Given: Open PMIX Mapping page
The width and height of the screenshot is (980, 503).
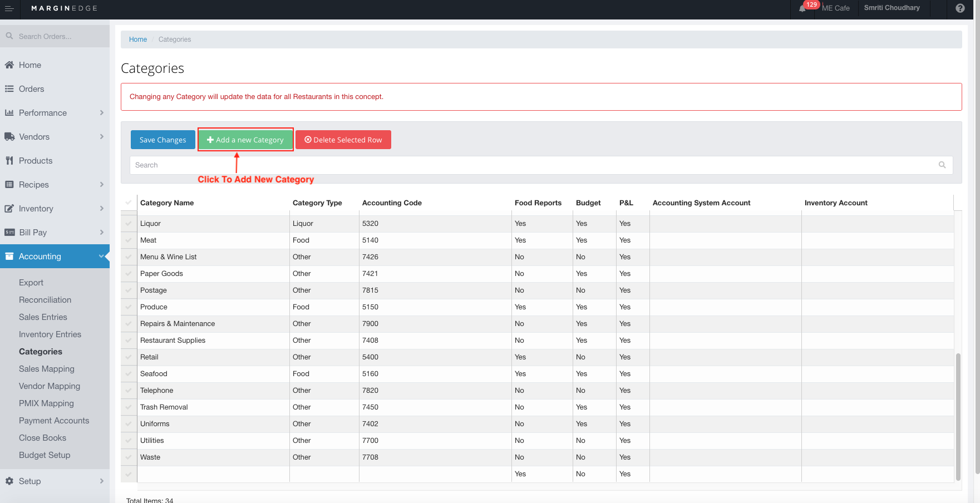Looking at the screenshot, I should 46,403.
